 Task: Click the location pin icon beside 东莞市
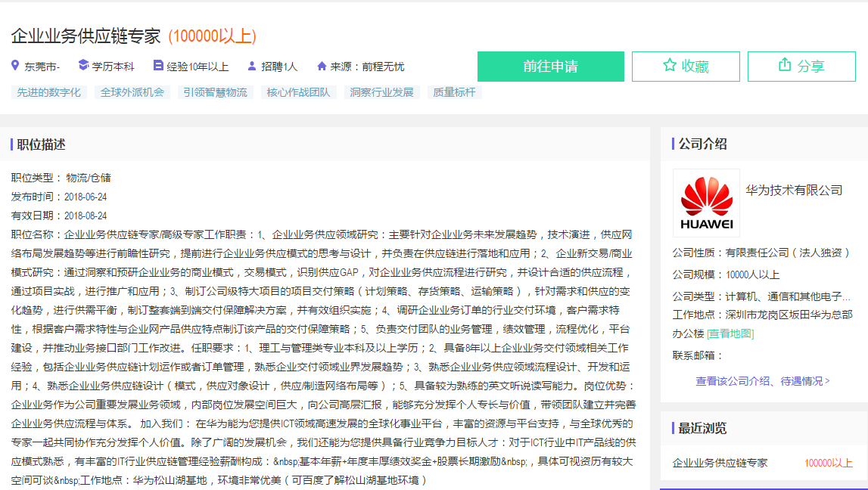coord(15,66)
